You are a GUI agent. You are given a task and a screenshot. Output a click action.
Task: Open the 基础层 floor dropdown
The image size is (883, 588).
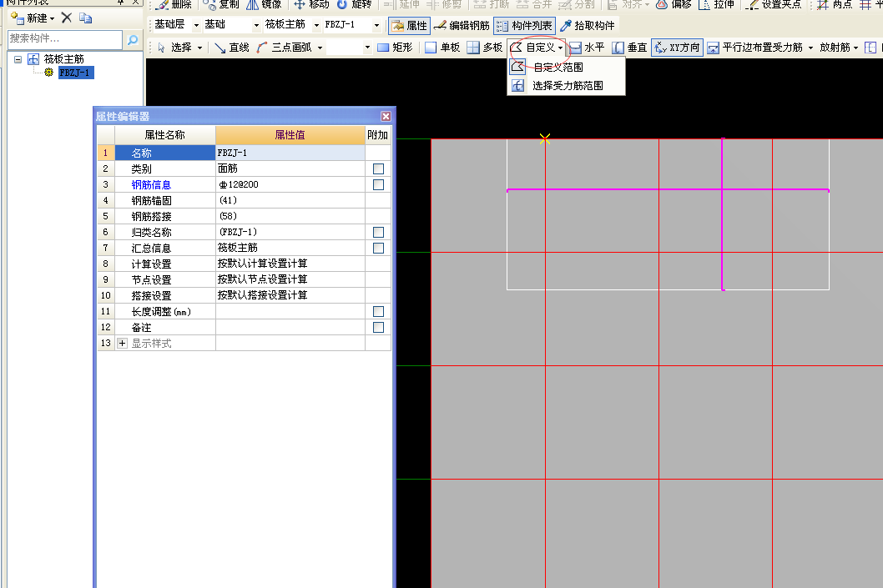196,25
